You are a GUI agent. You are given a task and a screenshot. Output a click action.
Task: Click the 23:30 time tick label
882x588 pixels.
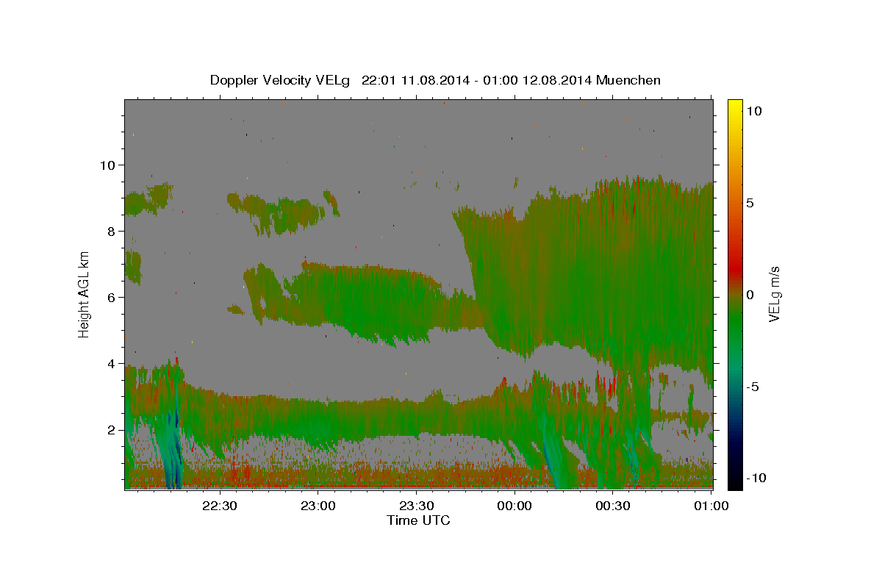pyautogui.click(x=416, y=506)
